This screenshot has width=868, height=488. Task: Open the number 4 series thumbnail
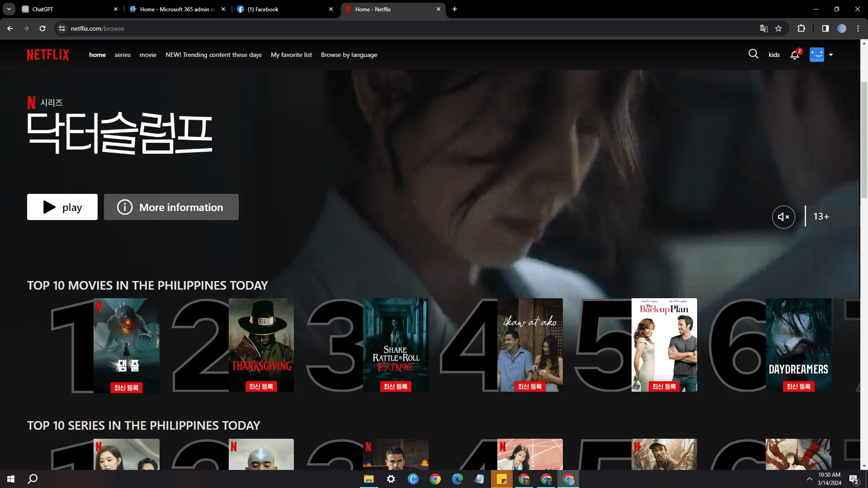click(x=530, y=454)
